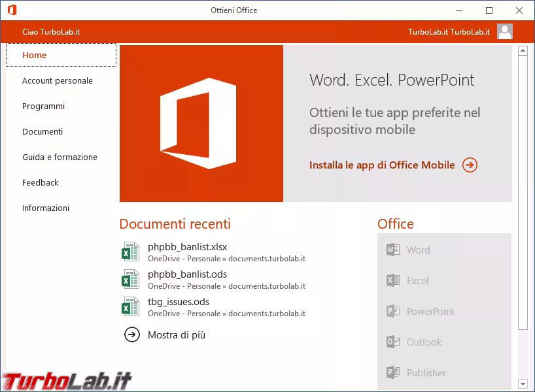Open the Excel icon for phpbb_banlist.xlsx
Viewport: 535px width, 392px height.
(130, 252)
